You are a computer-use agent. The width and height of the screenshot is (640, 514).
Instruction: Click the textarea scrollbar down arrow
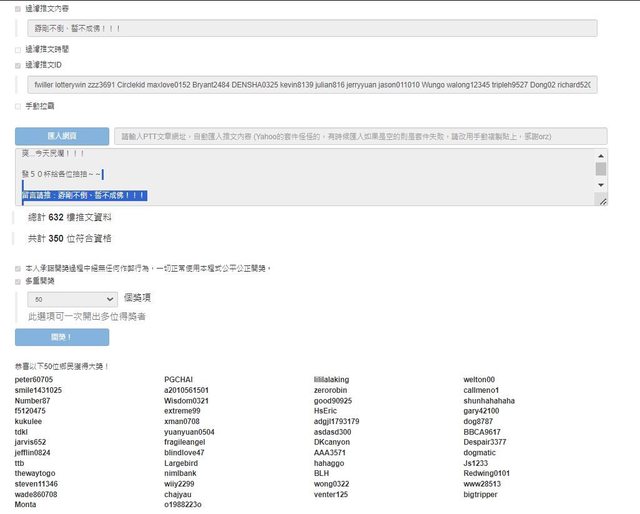point(601,186)
